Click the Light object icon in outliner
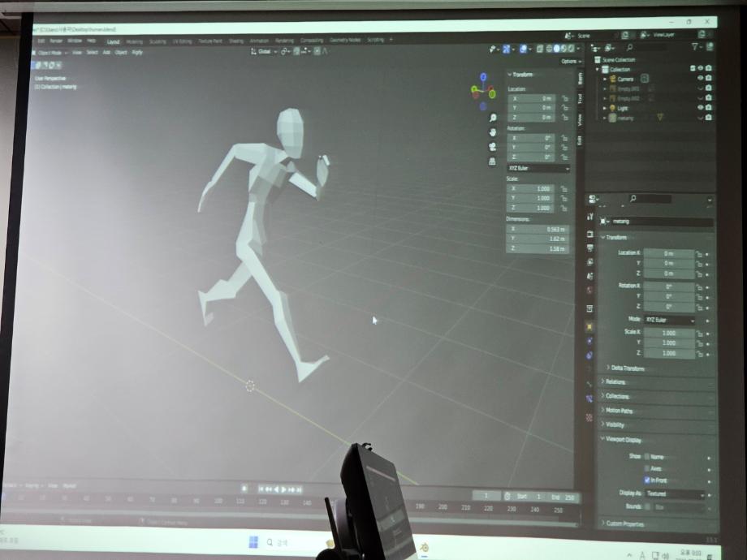The height and width of the screenshot is (560, 747). click(611, 108)
